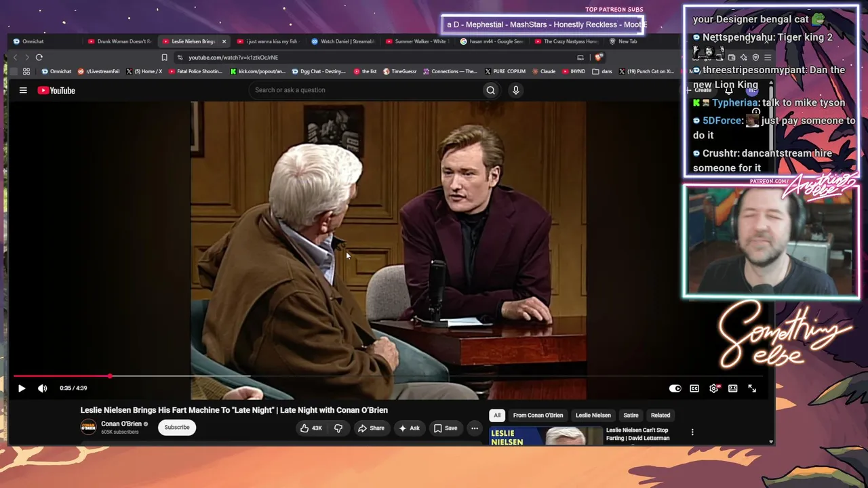
Task: Ask about this video
Action: [409, 428]
